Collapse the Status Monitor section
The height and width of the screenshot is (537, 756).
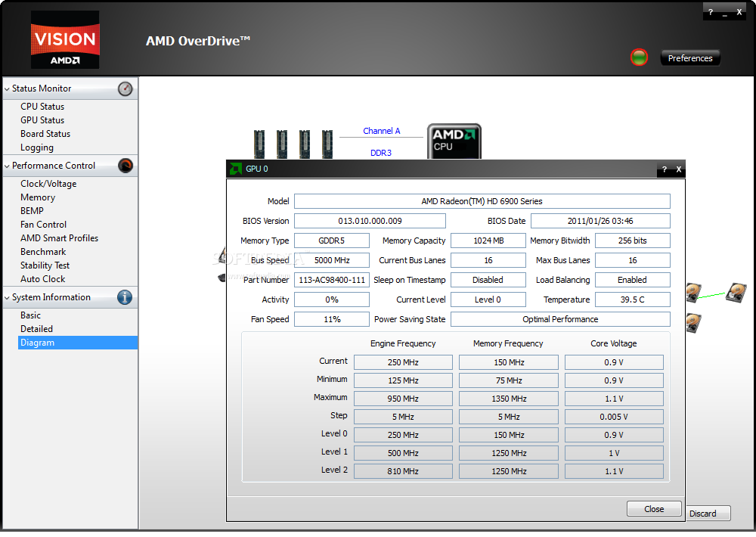click(x=7, y=89)
